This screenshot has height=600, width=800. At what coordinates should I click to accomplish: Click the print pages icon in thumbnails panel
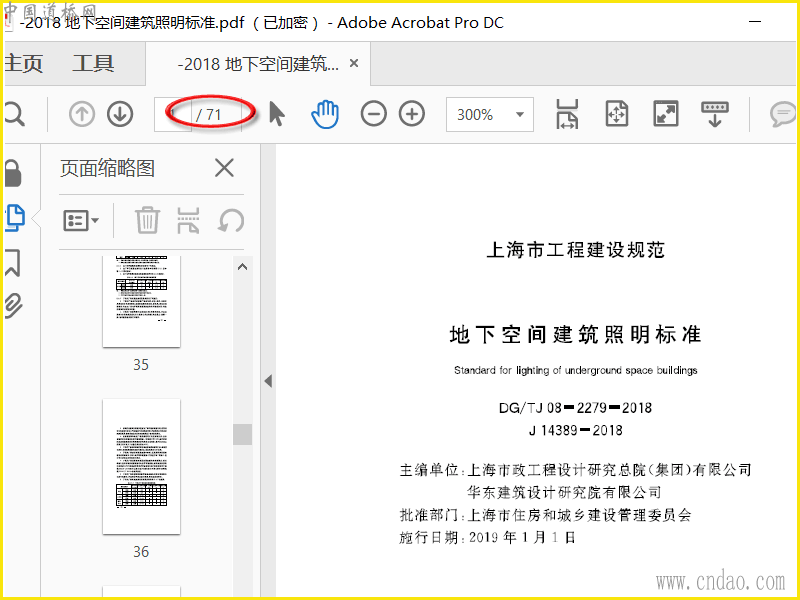pos(188,220)
